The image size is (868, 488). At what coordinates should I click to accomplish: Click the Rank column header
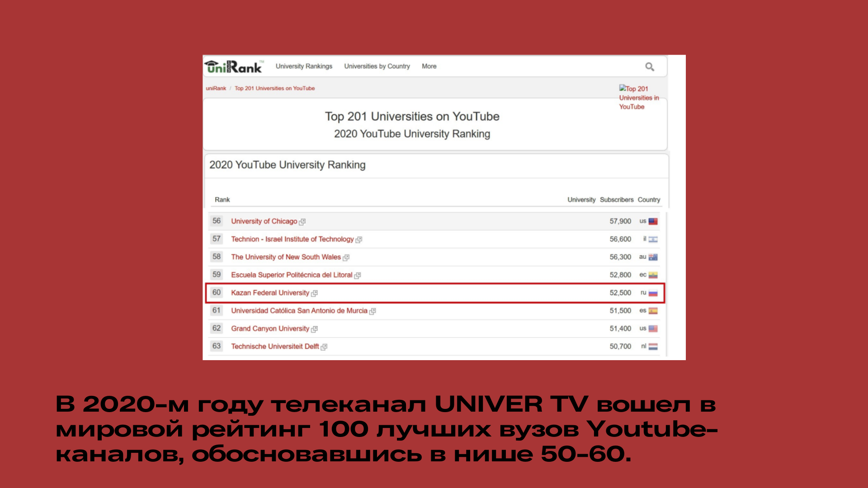(x=222, y=199)
